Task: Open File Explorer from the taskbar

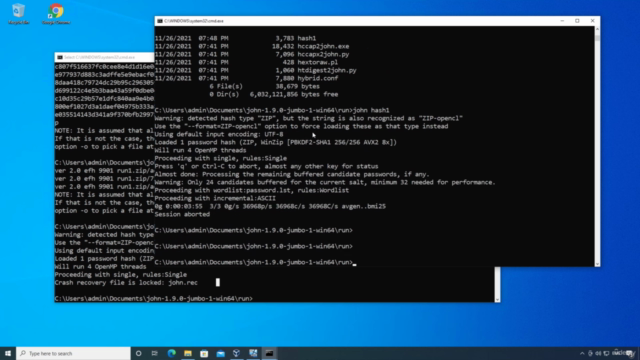Action: pyautogui.click(x=188, y=353)
